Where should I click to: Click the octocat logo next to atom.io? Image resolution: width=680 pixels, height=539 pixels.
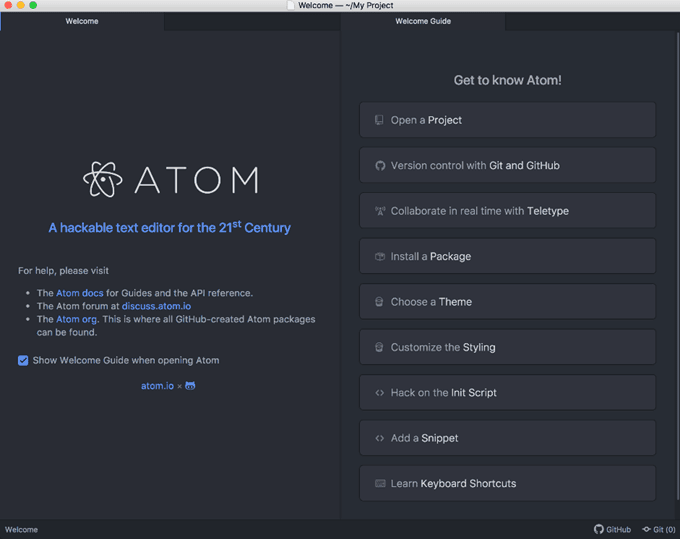190,385
